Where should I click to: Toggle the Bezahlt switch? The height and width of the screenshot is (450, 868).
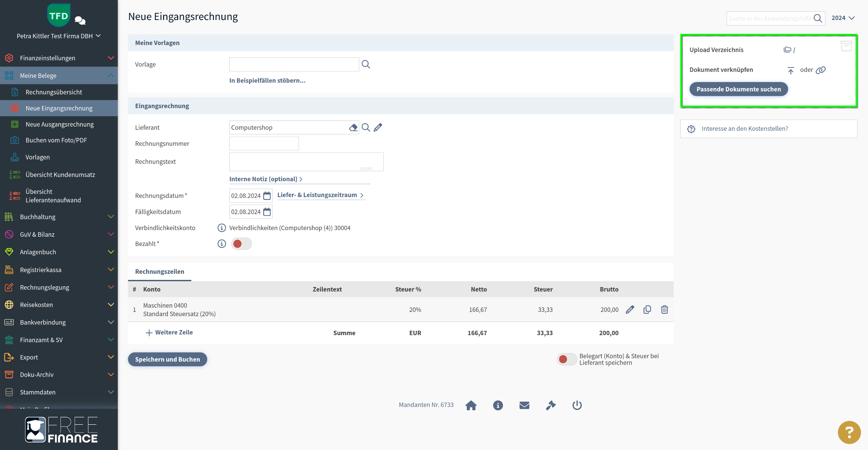click(241, 244)
